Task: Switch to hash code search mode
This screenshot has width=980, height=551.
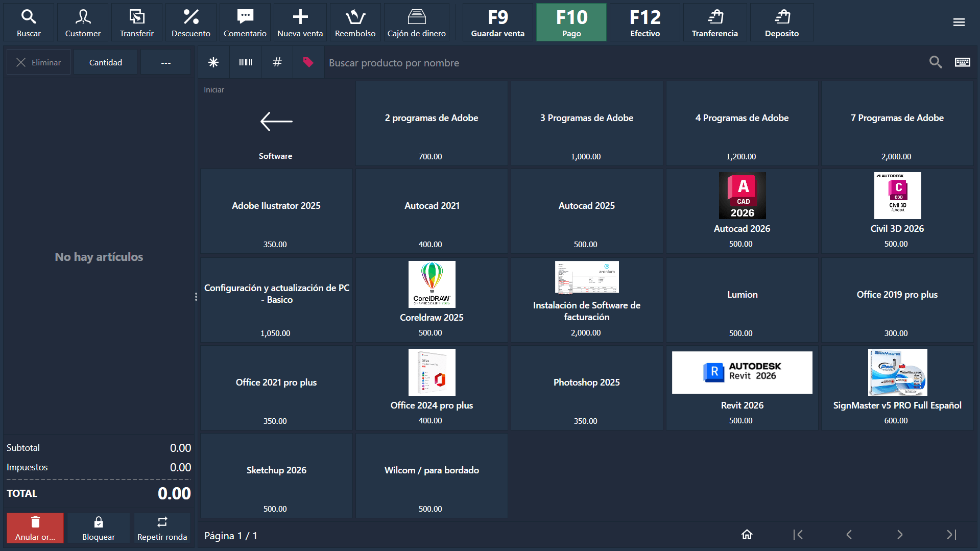Action: click(277, 62)
